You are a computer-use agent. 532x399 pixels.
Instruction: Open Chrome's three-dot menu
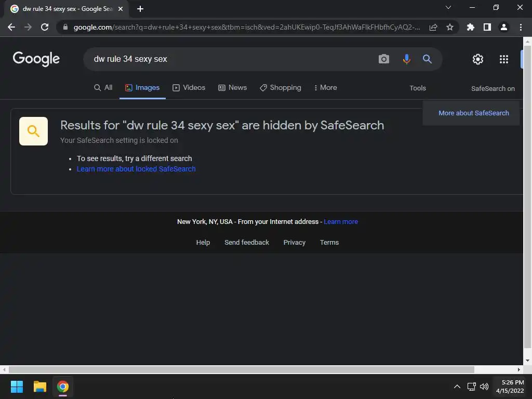[x=521, y=27]
